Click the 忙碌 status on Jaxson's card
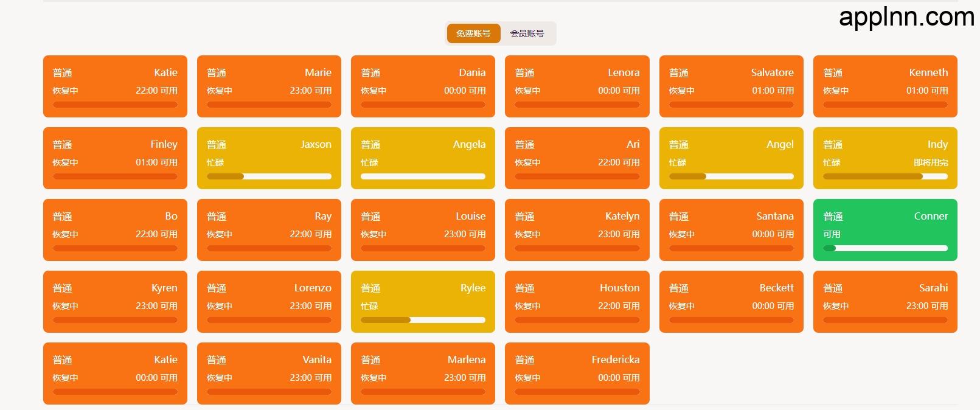980x410 pixels. click(215, 162)
